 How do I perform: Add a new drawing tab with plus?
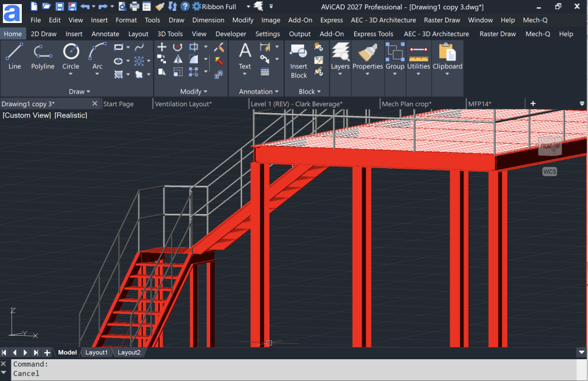click(533, 103)
